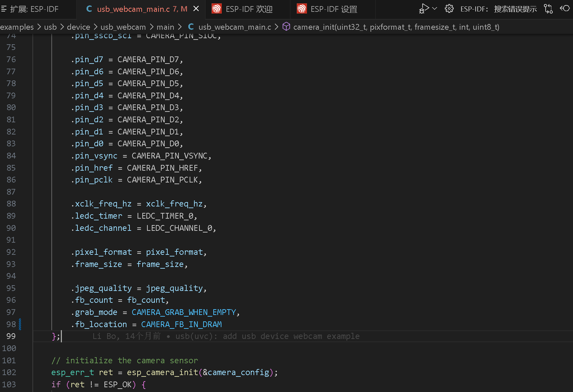Viewport: 573px width, 392px height.
Task: Click the C file icon in breadcrumb
Action: click(x=191, y=27)
